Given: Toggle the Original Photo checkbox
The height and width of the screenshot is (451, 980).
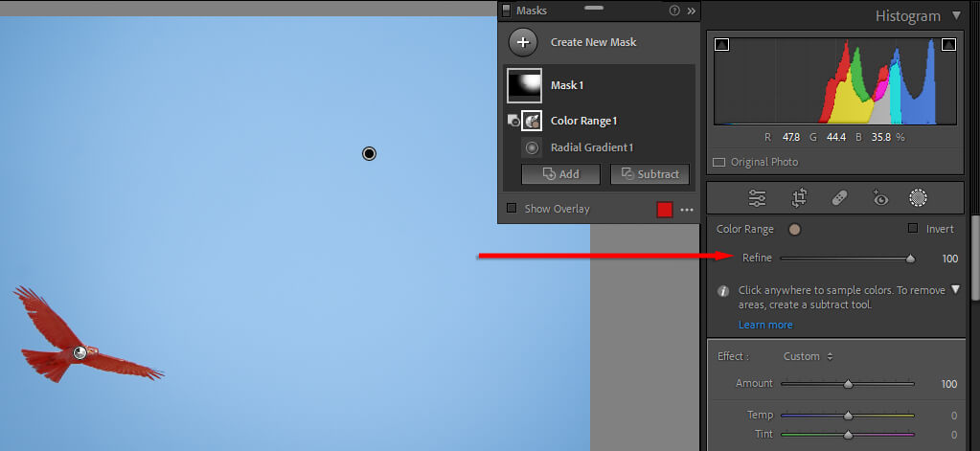Looking at the screenshot, I should 719,162.
